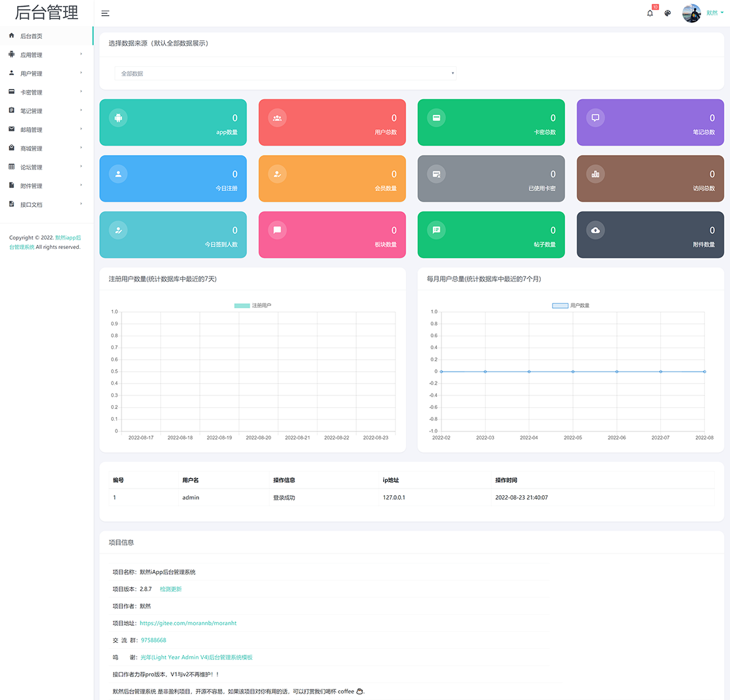Click the bar chart icon on 访问总数 card
This screenshot has height=700, width=730.
pos(595,174)
